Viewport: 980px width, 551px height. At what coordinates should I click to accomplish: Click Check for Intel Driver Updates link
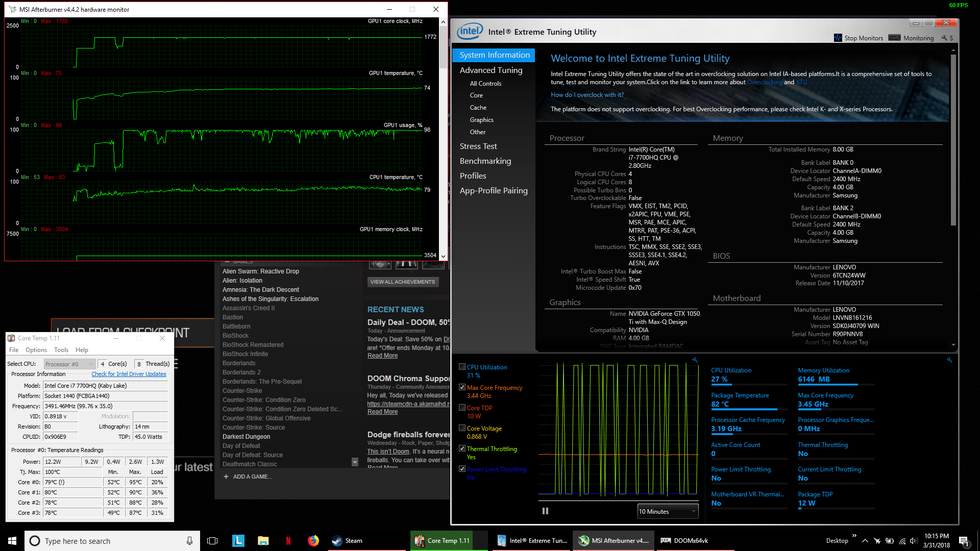point(129,374)
